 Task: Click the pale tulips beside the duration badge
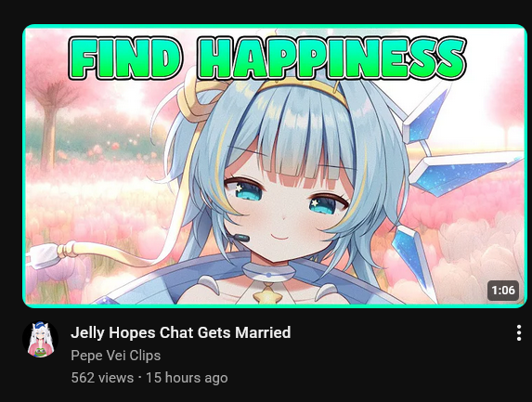pyautogui.click(x=475, y=258)
